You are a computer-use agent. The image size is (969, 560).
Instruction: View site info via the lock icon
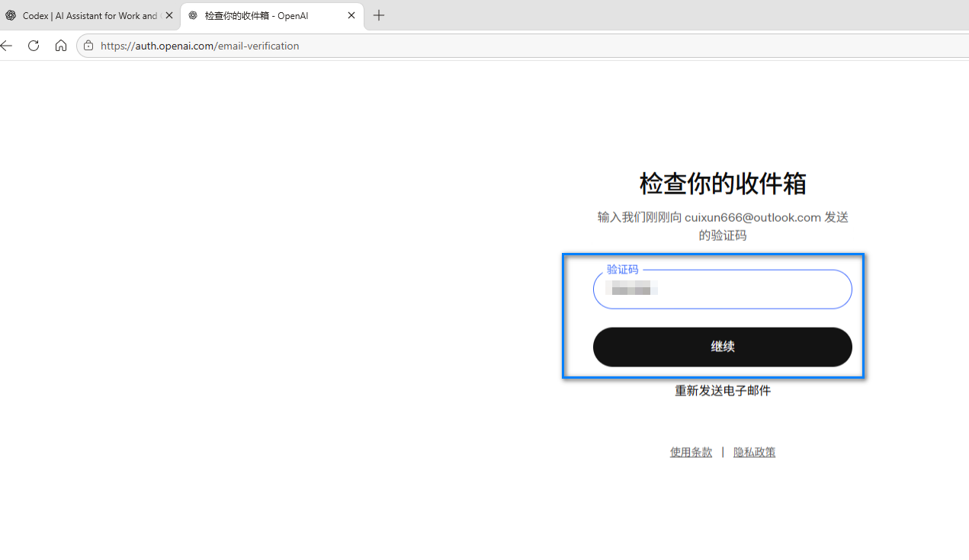pyautogui.click(x=88, y=46)
